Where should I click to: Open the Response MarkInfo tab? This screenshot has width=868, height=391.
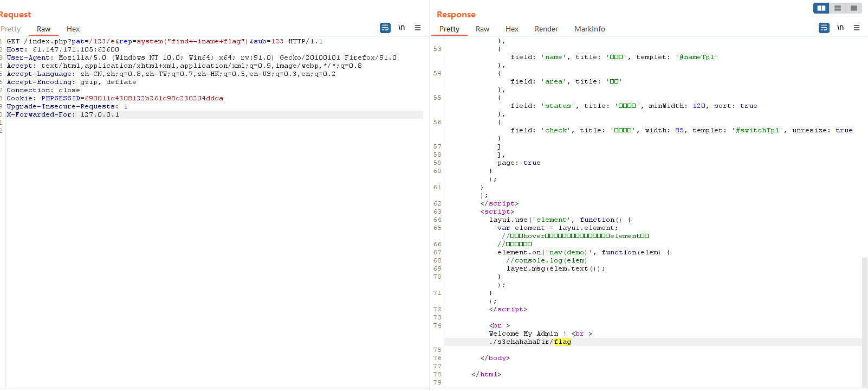[x=590, y=29]
